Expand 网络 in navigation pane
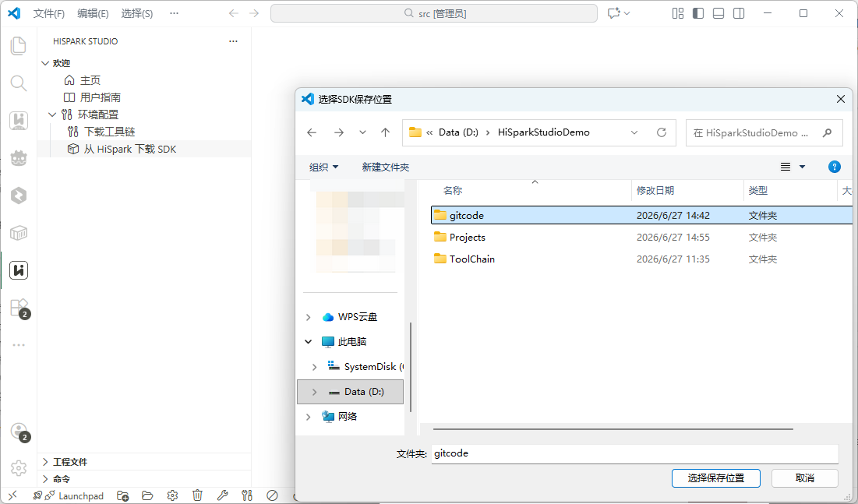Viewport: 858px width, 504px height. click(308, 417)
